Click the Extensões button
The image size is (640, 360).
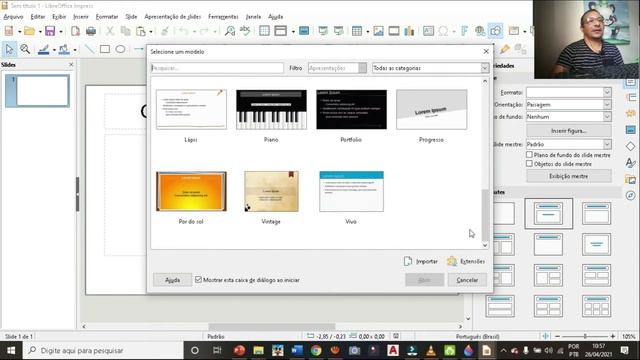click(466, 261)
